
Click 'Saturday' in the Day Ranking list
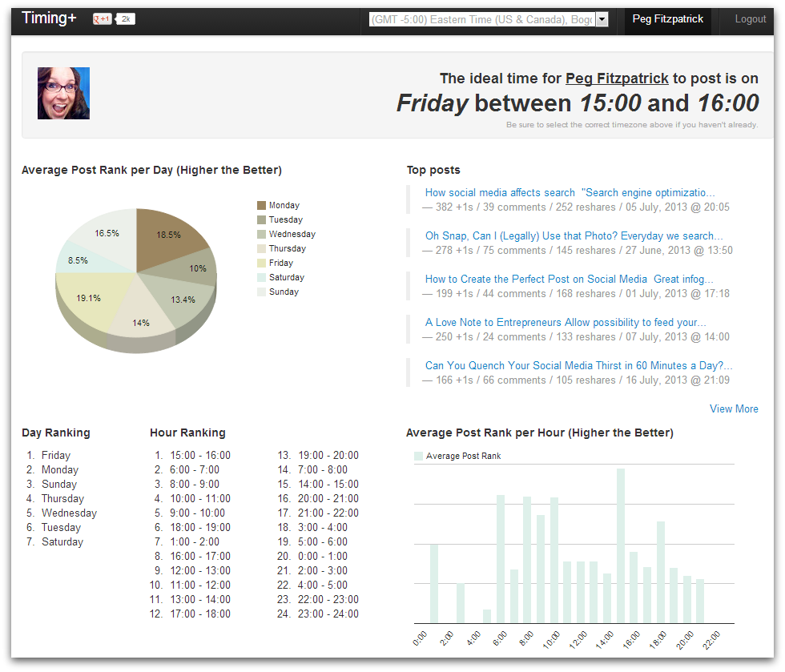coord(62,541)
